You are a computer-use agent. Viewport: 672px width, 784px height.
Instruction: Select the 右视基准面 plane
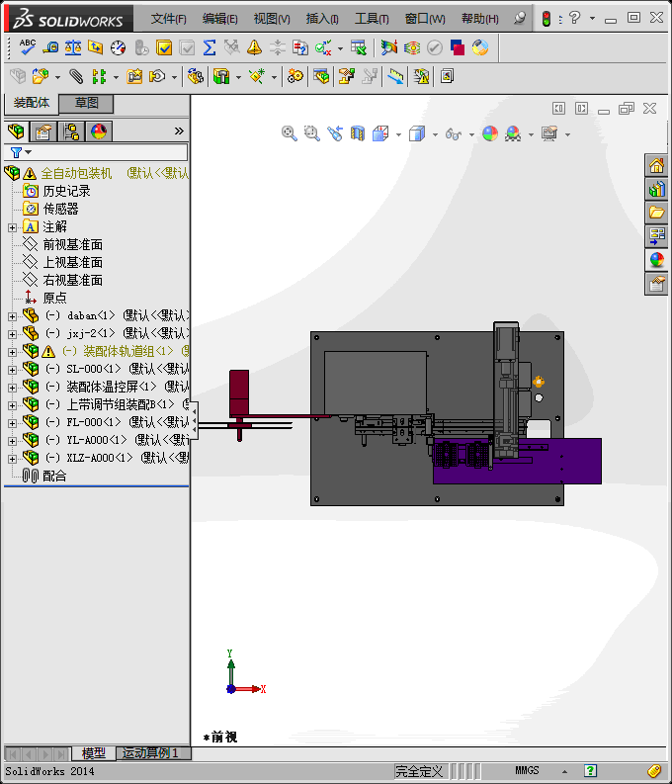[x=72, y=280]
